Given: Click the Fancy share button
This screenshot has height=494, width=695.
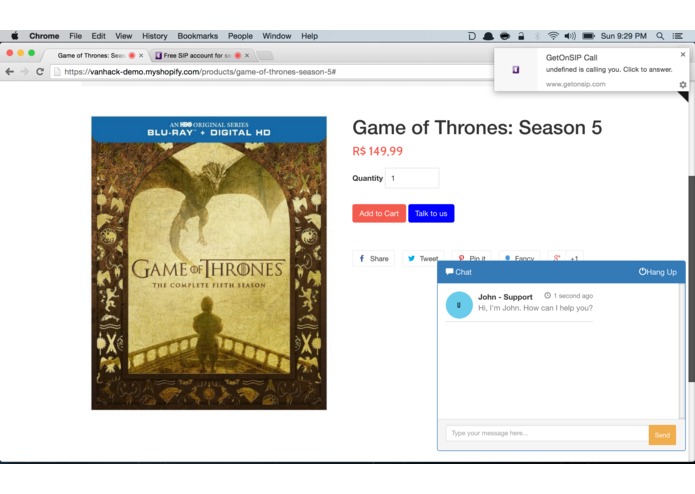Looking at the screenshot, I should click(x=519, y=256).
